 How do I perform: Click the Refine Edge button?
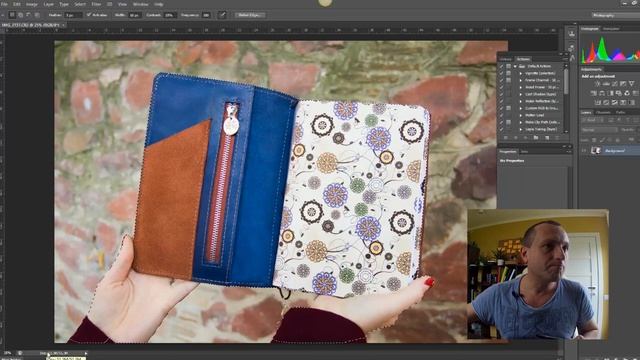click(250, 15)
